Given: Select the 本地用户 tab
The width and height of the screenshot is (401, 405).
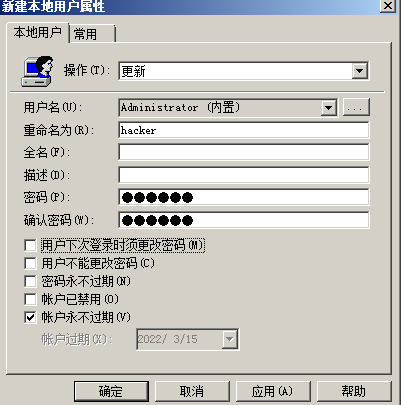Looking at the screenshot, I should (x=38, y=33).
